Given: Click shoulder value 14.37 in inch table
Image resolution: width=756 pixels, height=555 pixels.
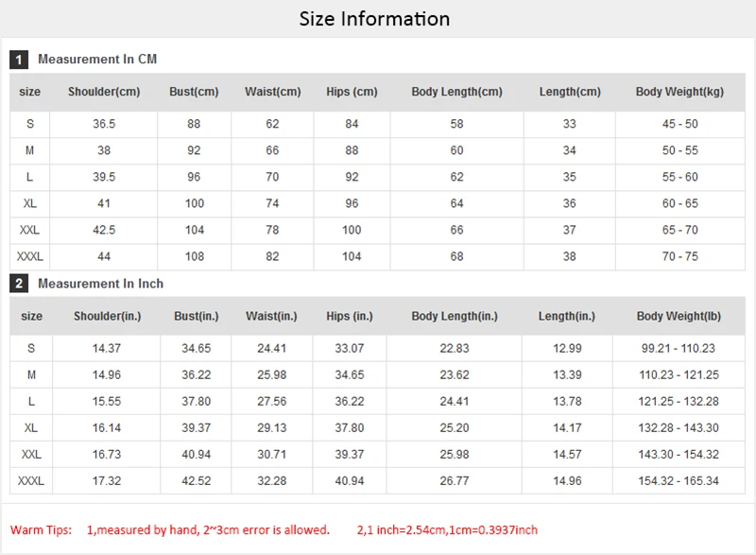Looking at the screenshot, I should click(107, 348).
